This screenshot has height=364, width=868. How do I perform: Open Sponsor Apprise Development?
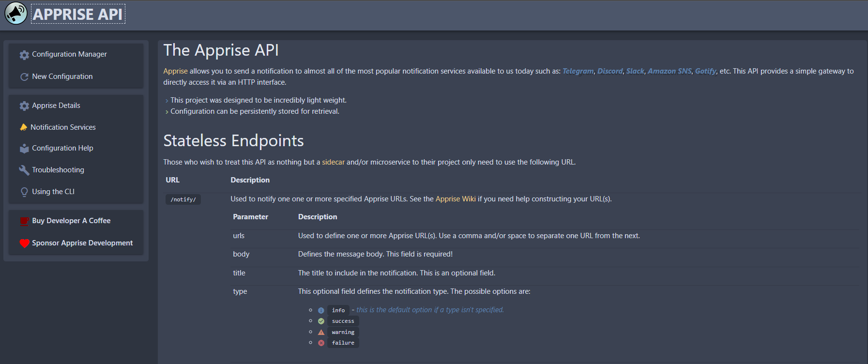pos(82,243)
